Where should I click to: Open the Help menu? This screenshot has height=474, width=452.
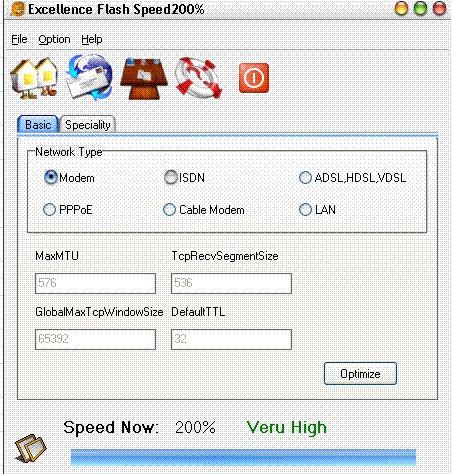point(92,40)
